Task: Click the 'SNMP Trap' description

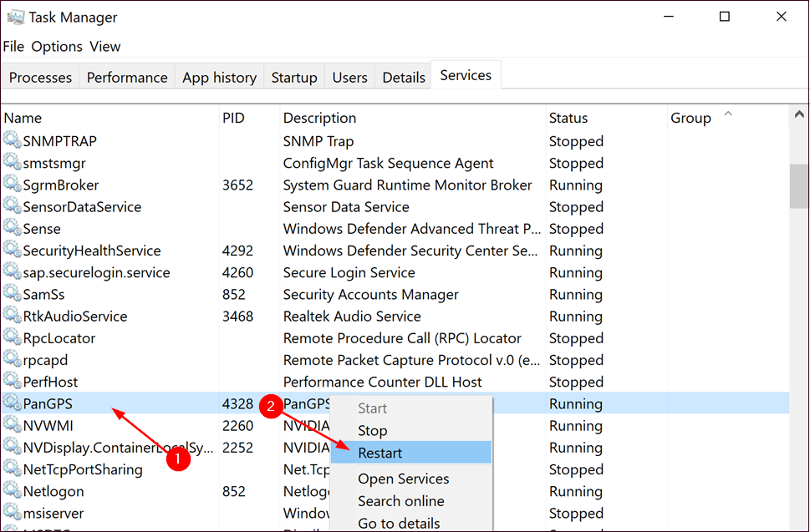Action: pos(318,141)
